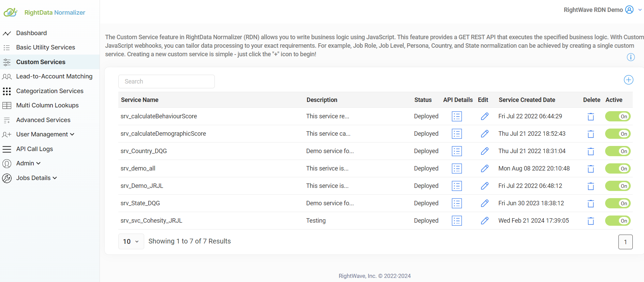Disable the srv_Demo_JRJL active toggle
644x282 pixels.
(617, 186)
